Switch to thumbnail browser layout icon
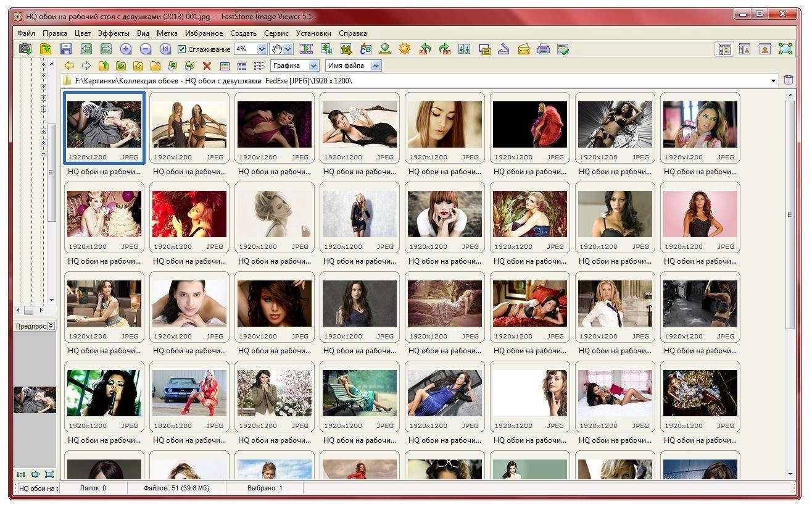The width and height of the screenshot is (812, 512). [x=725, y=49]
